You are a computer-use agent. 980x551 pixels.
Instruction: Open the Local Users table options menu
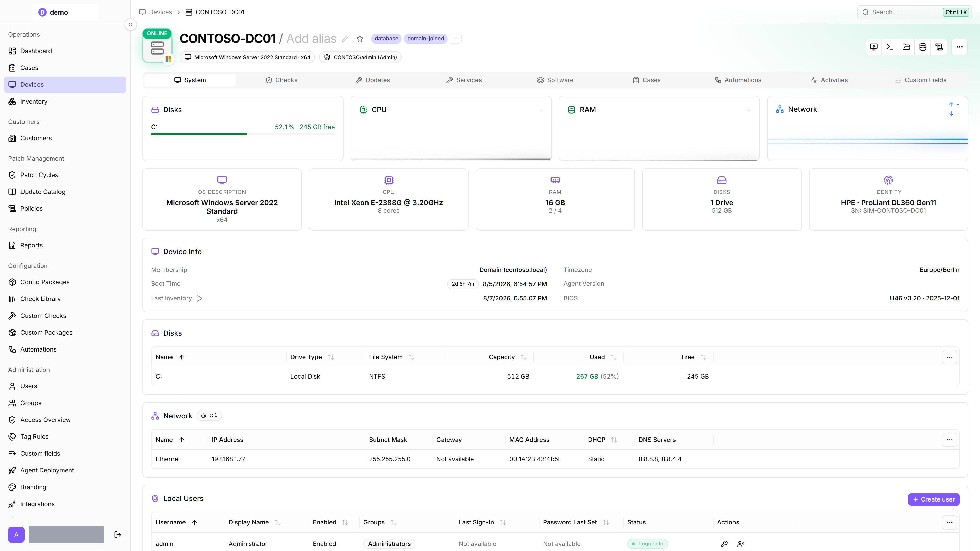click(950, 522)
